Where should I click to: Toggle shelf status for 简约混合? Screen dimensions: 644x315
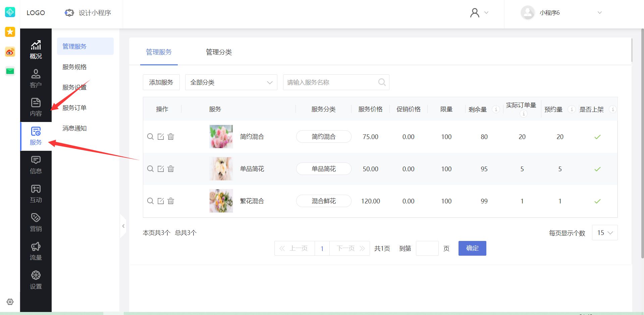597,137
